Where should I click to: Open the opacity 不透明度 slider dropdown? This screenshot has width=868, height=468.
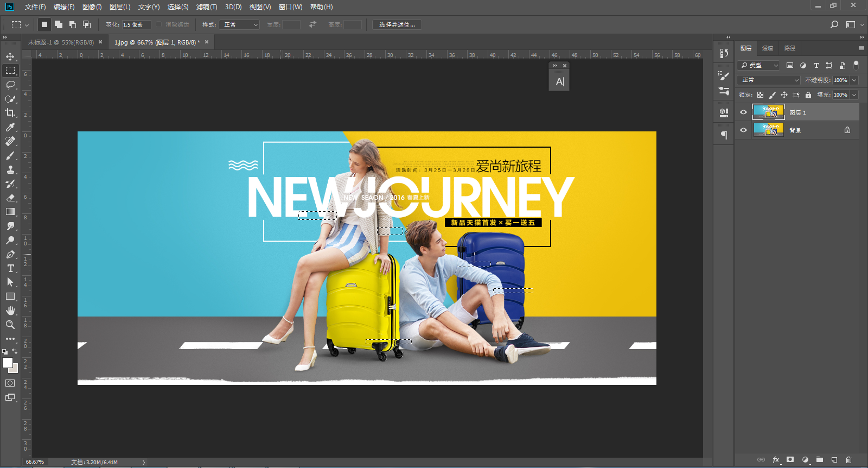tap(854, 80)
